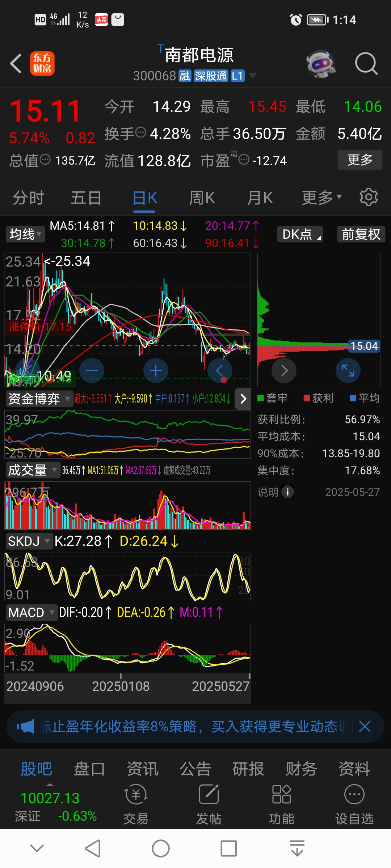This screenshot has height=868, width=391.
Task: Tap Android recent apps button
Action: tap(229, 848)
